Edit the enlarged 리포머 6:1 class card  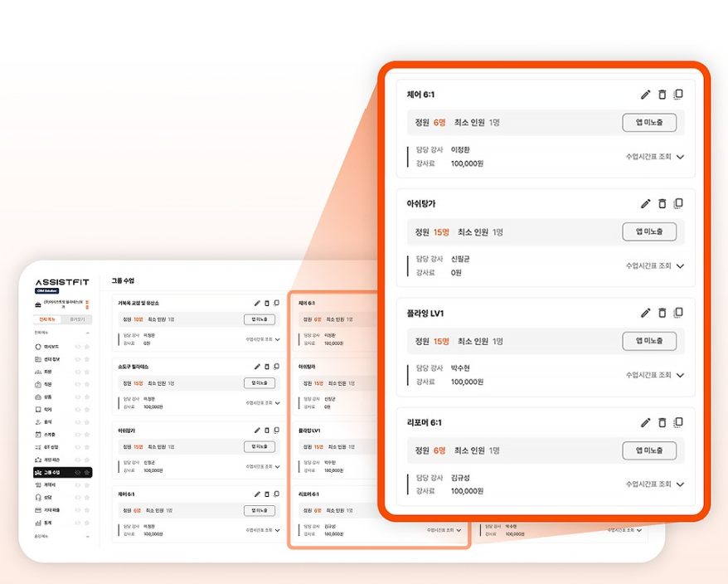click(x=646, y=422)
